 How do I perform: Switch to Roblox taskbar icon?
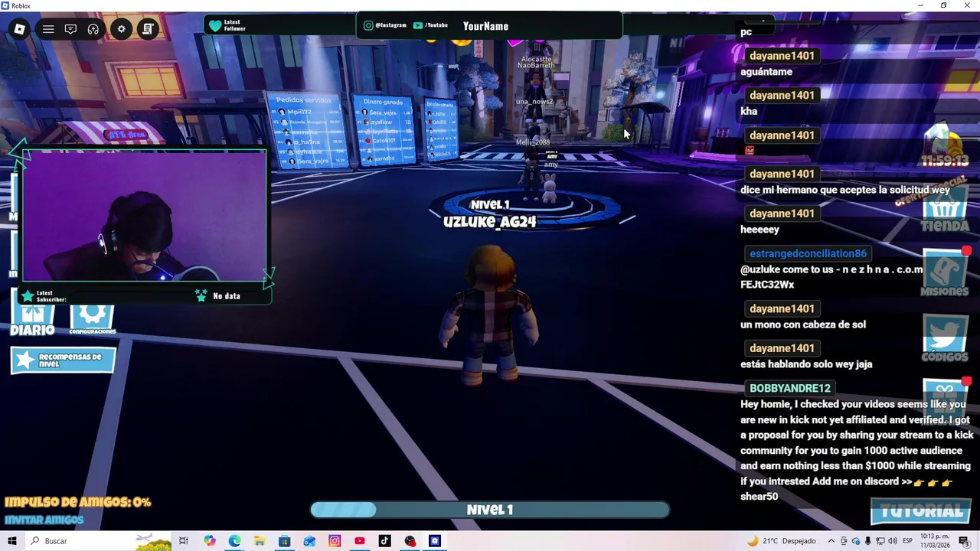435,541
